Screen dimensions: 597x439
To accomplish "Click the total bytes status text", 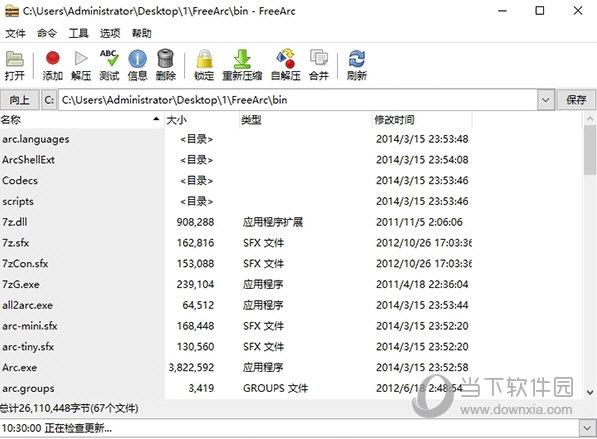I will pyautogui.click(x=69, y=408).
